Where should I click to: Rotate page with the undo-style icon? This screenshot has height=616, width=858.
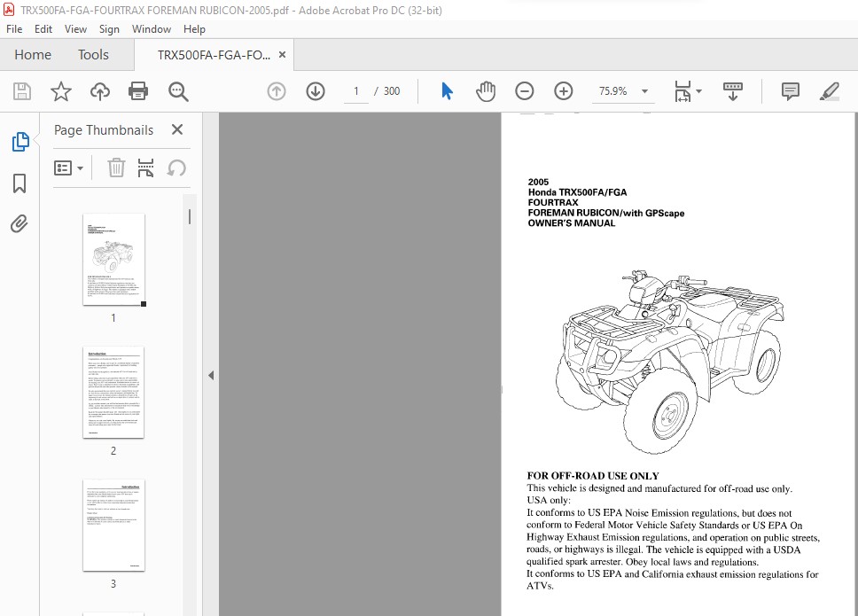[176, 168]
